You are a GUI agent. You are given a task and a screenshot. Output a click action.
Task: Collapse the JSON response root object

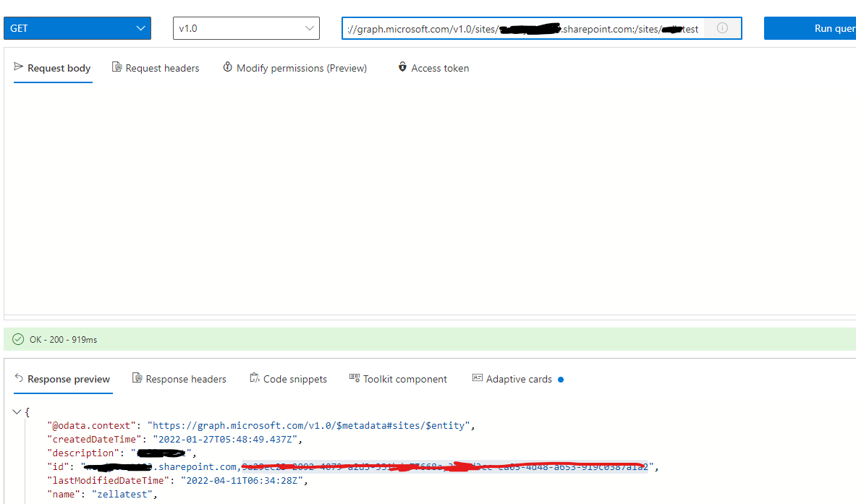tap(16, 411)
